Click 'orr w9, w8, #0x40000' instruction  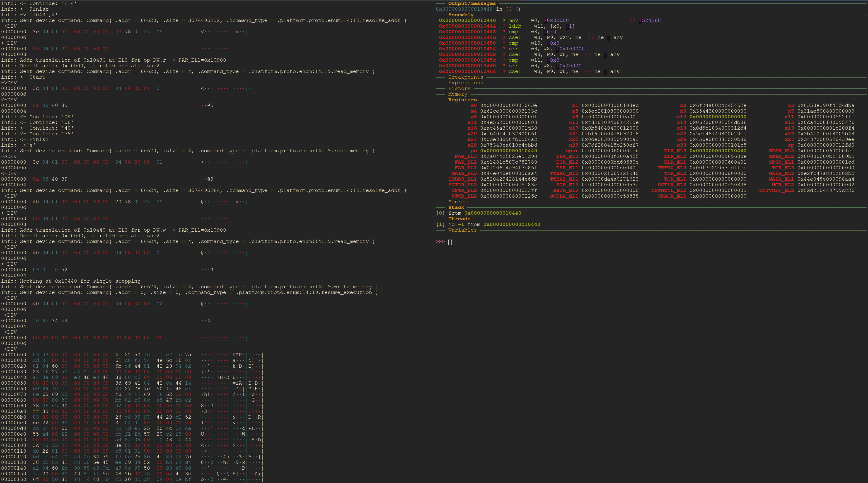click(x=545, y=66)
